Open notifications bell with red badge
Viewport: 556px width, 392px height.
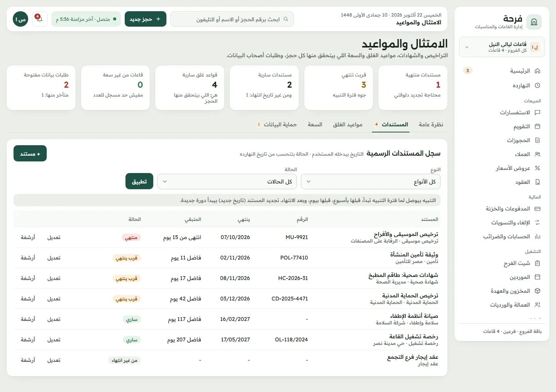(39, 19)
